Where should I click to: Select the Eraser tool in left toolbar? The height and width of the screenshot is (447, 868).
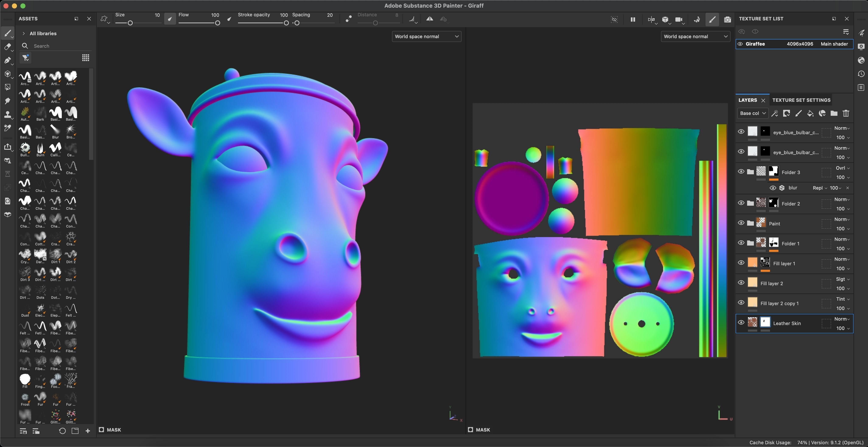point(7,47)
